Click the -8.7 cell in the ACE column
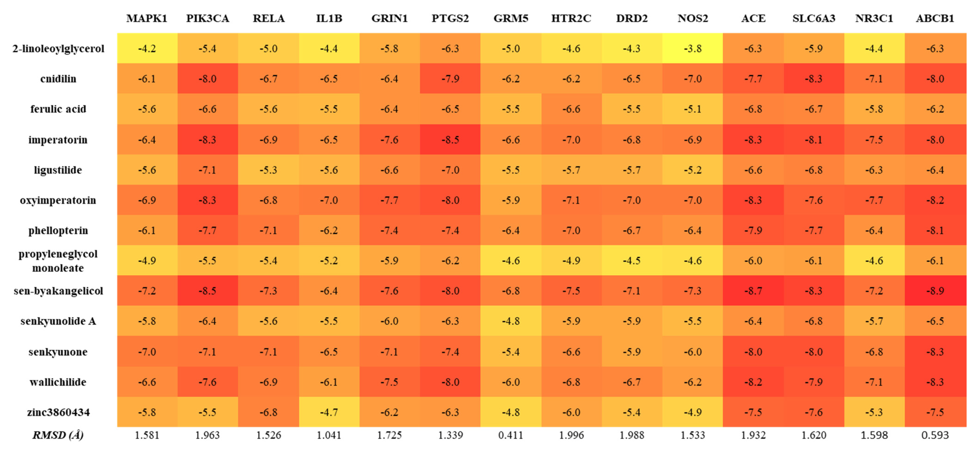Viewport: 980px width, 455px height. pos(753,291)
